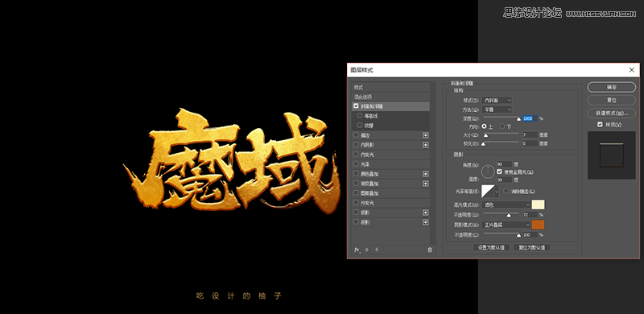Click the move effect down arrow icon
This screenshot has width=644, height=314.
pos(377,250)
